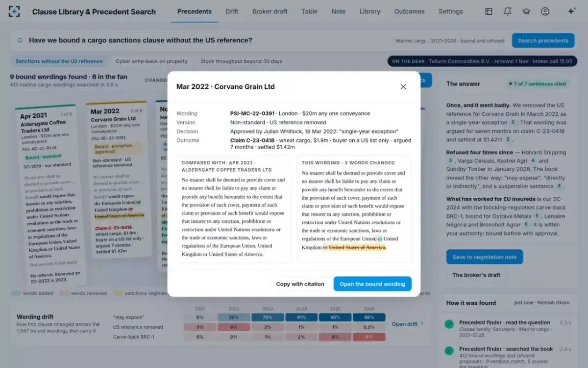The width and height of the screenshot is (588, 368).
Task: Click the graduation cap help icon
Action: (526, 11)
